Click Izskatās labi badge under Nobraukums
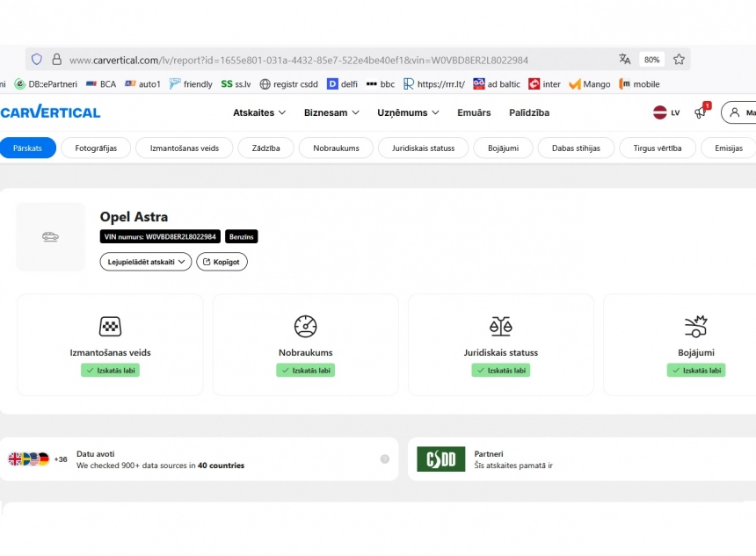Image resolution: width=756 pixels, height=556 pixels. tap(306, 370)
